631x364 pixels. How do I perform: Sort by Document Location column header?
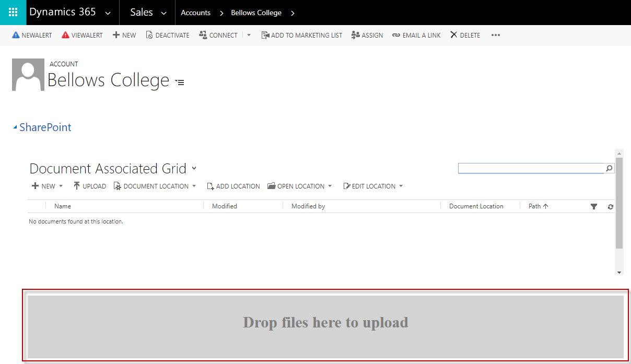tap(476, 206)
